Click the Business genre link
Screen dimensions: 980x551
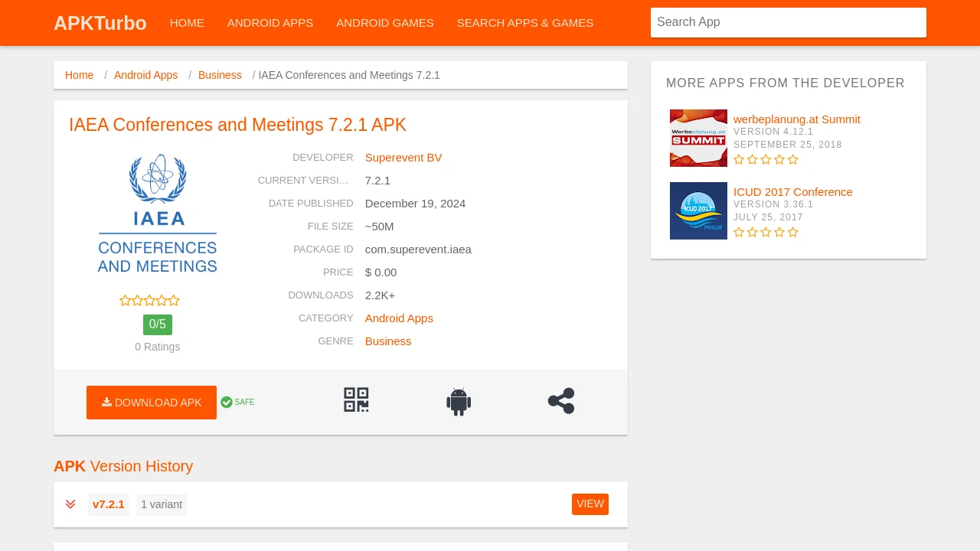point(388,341)
